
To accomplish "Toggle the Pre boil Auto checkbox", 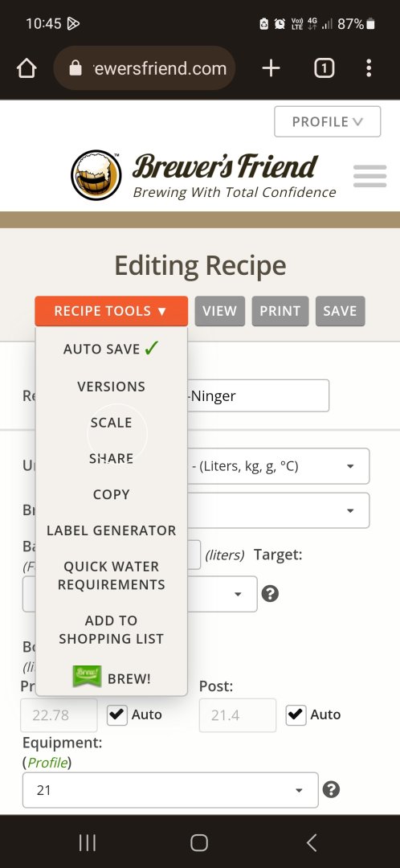I will coord(116,714).
